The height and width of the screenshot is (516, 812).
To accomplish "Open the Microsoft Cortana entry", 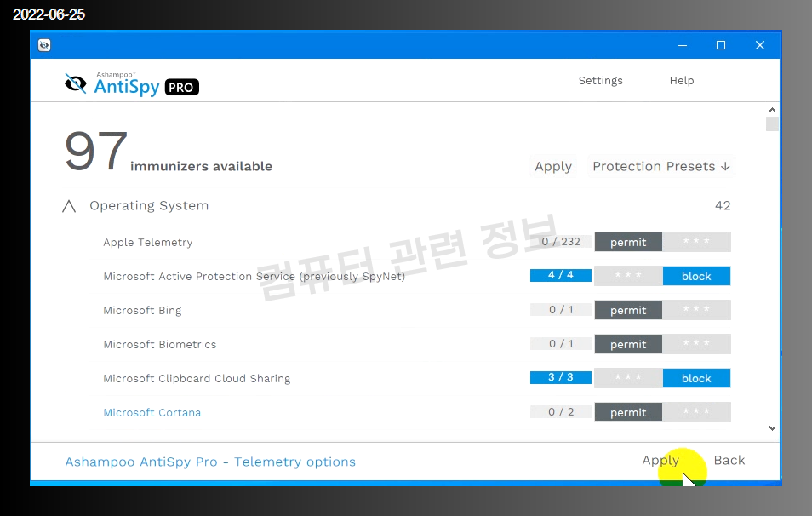I will click(x=152, y=412).
